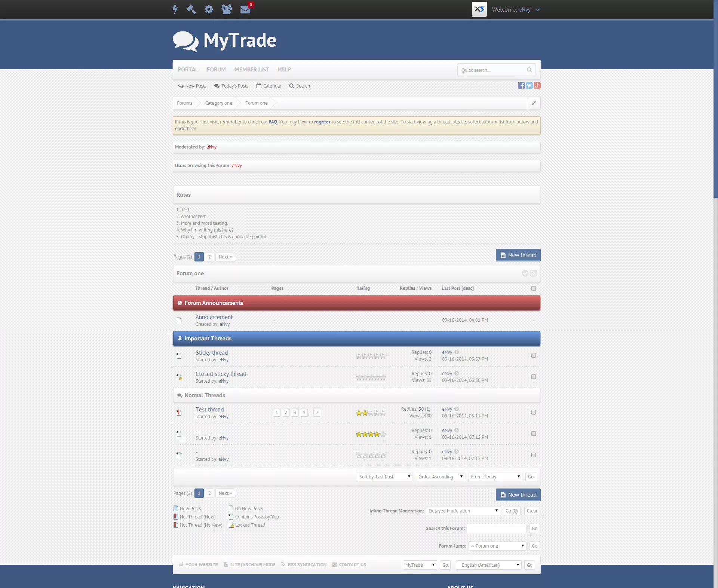
Task: Click the Quick Search input field
Action: click(x=491, y=70)
